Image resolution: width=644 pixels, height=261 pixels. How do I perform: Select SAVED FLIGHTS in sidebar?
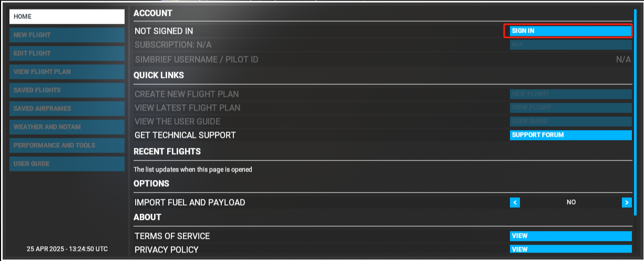pyautogui.click(x=67, y=91)
